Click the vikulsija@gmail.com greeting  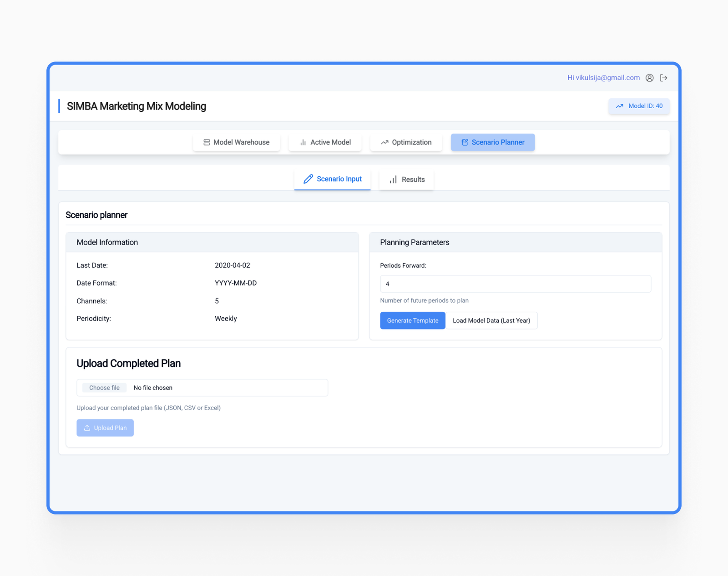[603, 78]
